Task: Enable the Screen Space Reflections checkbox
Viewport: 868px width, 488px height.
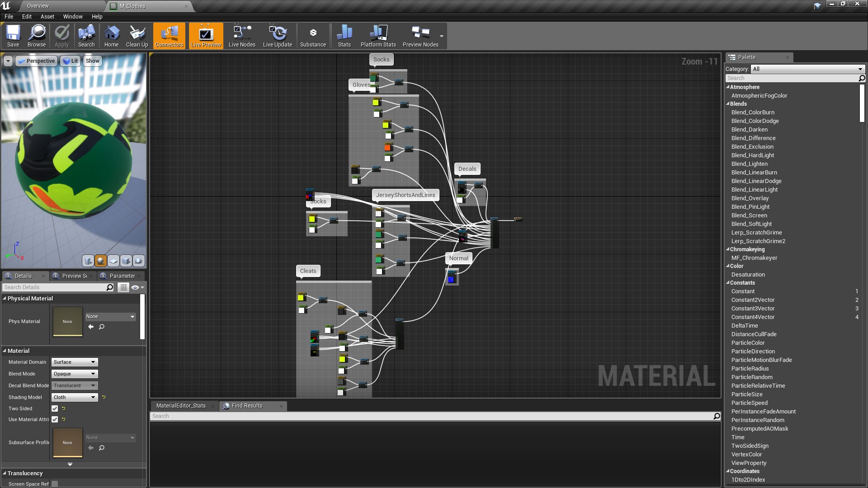Action: coord(55,483)
